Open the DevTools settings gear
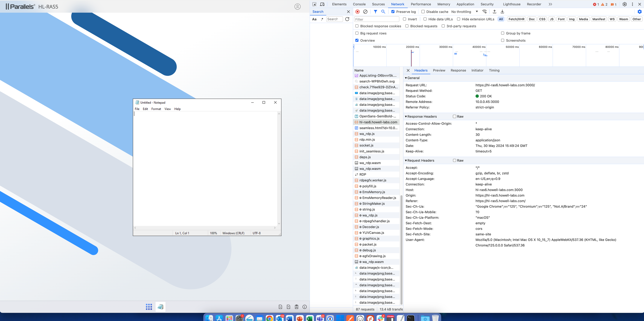The height and width of the screenshot is (321, 644). [624, 4]
